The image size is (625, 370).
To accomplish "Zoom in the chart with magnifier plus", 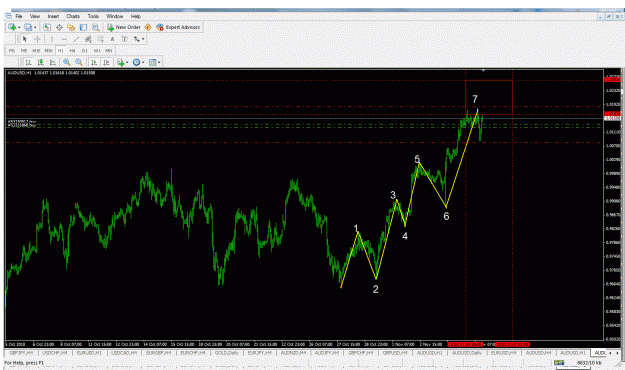I will 67,62.
